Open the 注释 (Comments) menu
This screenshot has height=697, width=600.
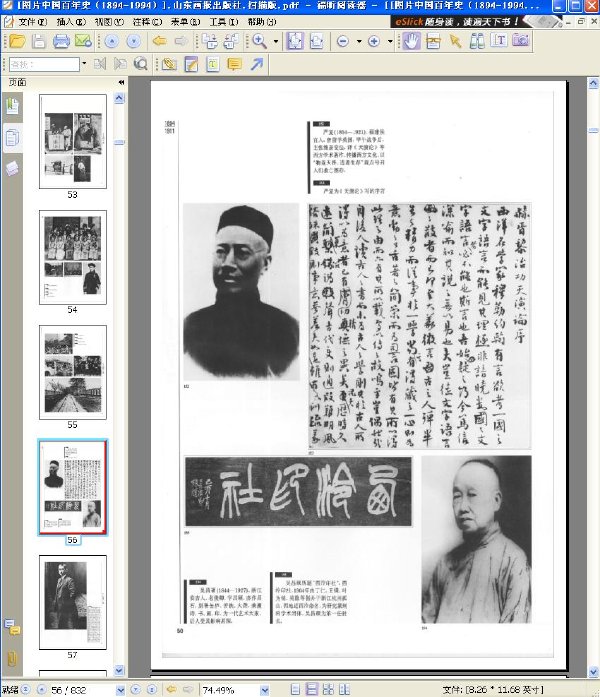coord(147,21)
